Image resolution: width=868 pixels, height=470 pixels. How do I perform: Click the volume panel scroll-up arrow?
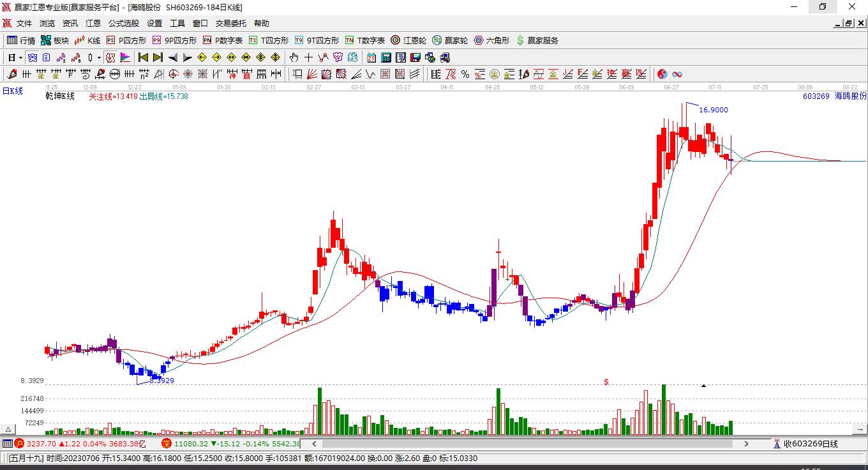click(x=8, y=430)
